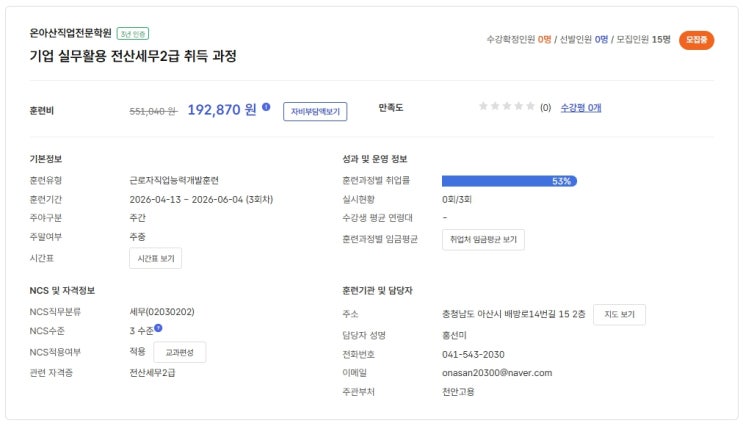Click the first star in satisfaction rating

(483, 106)
